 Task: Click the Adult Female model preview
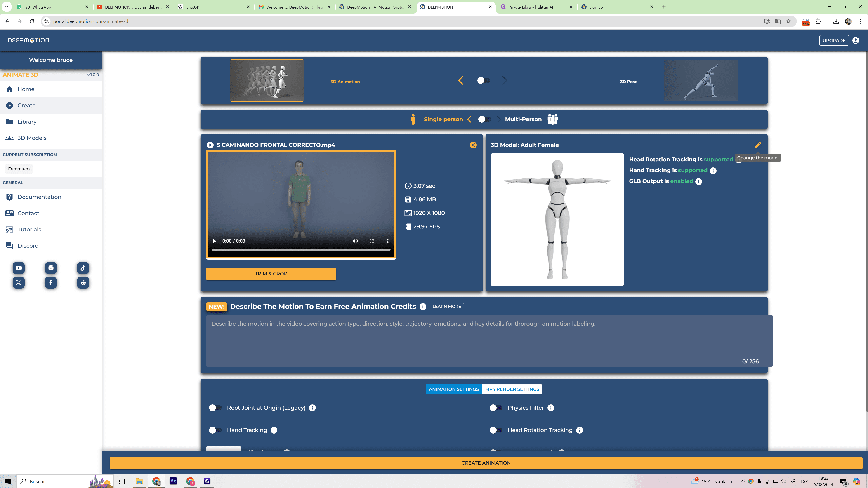(x=557, y=220)
